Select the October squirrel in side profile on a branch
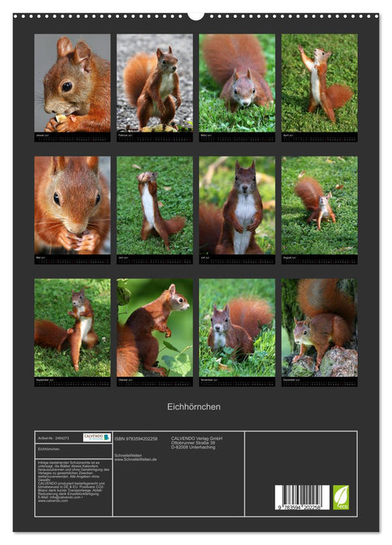 click(x=155, y=328)
